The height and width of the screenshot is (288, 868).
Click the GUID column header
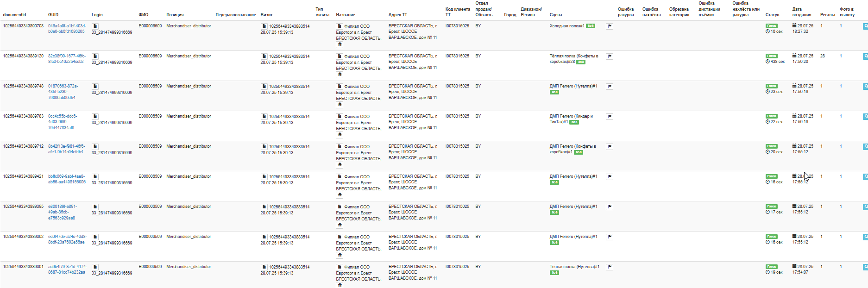tap(53, 15)
